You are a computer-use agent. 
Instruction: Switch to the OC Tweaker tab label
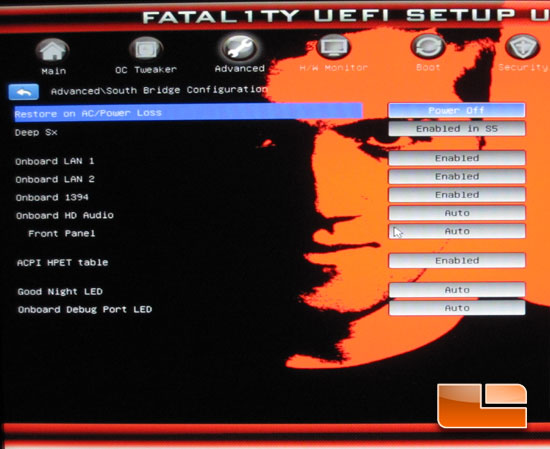pos(146,70)
